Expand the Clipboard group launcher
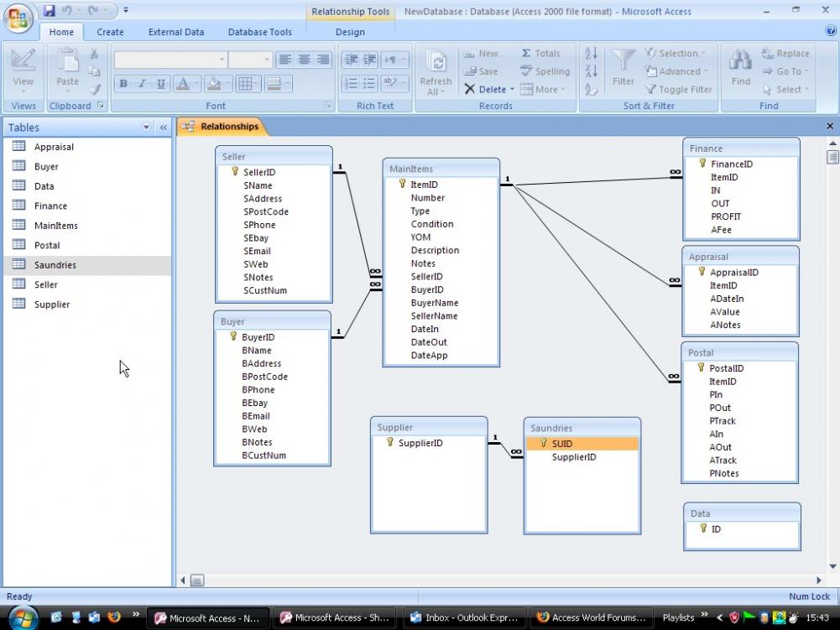The image size is (840, 630). [x=101, y=106]
